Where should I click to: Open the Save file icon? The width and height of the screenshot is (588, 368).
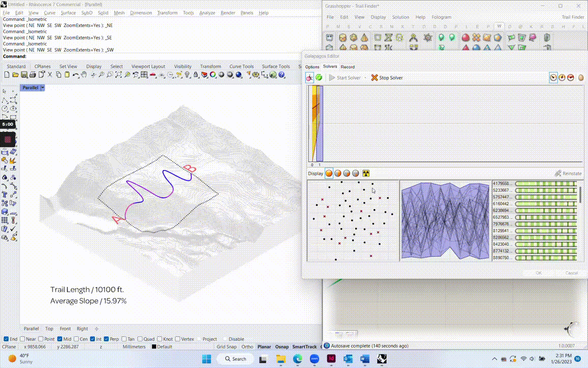tap(23, 75)
